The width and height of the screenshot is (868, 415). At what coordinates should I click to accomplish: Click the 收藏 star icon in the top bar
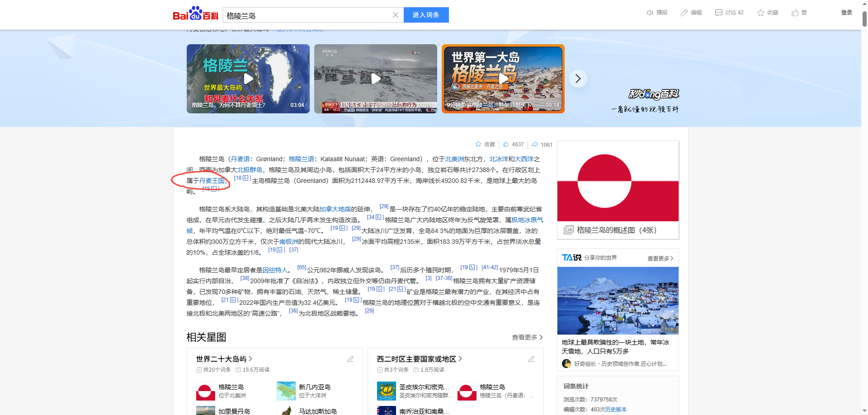coord(760,13)
